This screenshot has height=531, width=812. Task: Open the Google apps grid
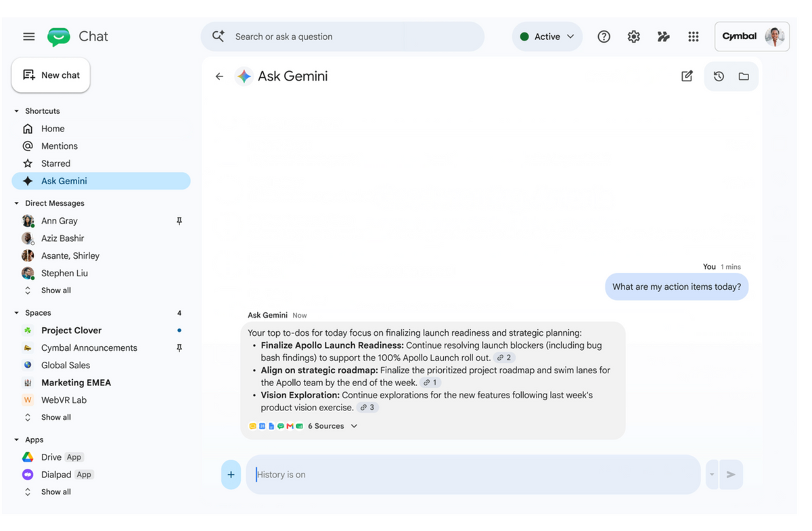pyautogui.click(x=693, y=37)
